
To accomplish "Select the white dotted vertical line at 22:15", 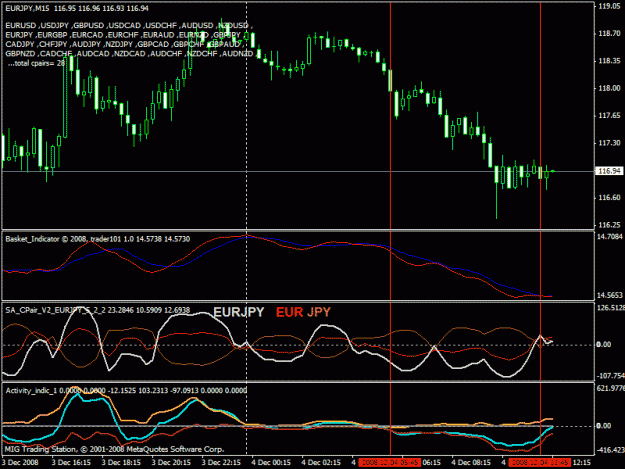I will 246,227.
